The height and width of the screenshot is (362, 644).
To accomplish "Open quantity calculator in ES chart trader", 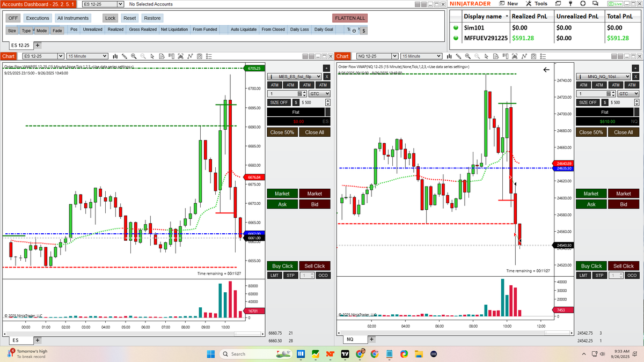I will 299,94.
